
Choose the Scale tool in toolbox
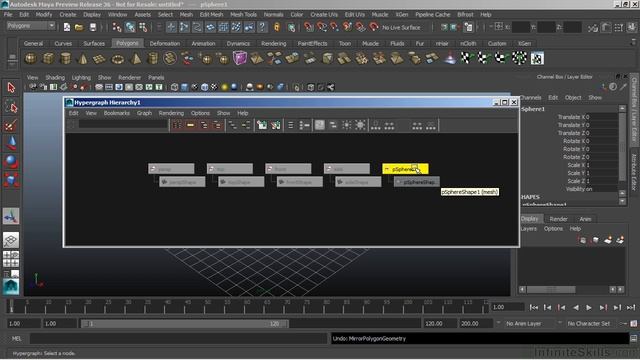click(x=11, y=180)
